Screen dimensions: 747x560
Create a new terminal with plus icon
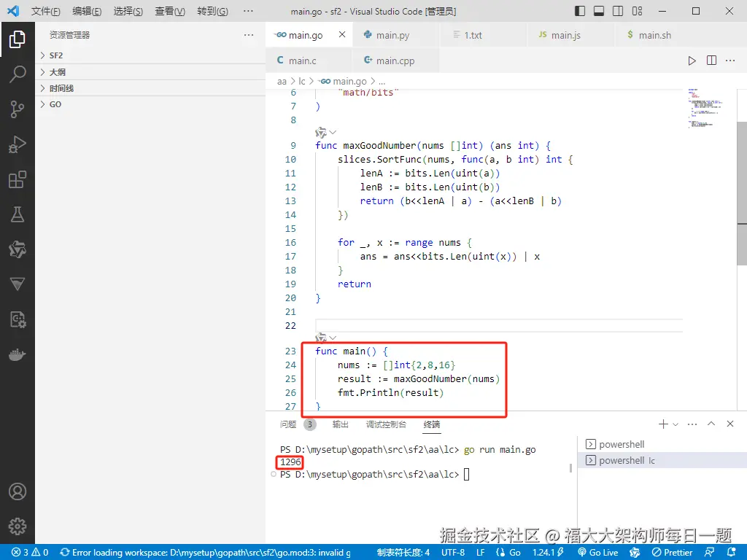(x=662, y=424)
